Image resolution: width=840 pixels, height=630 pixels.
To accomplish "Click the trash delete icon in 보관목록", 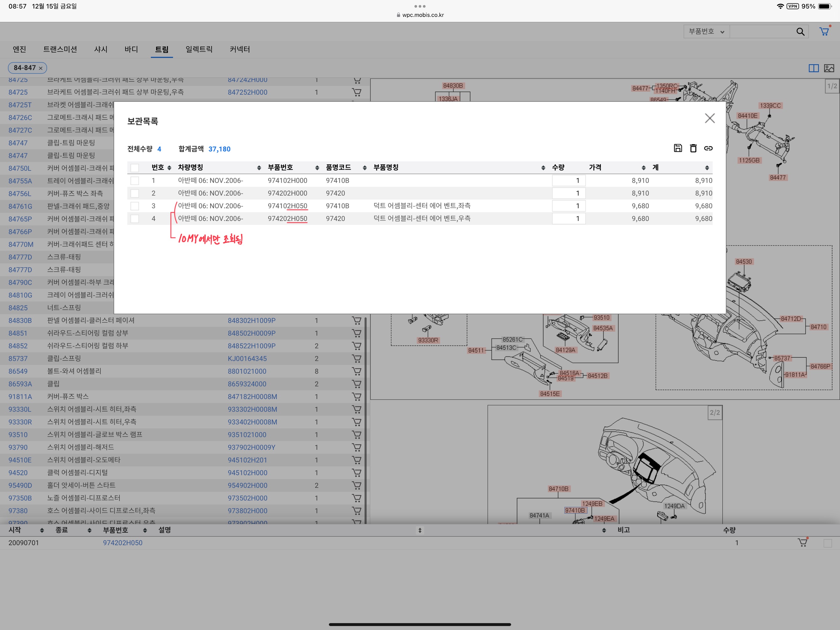I will 693,148.
